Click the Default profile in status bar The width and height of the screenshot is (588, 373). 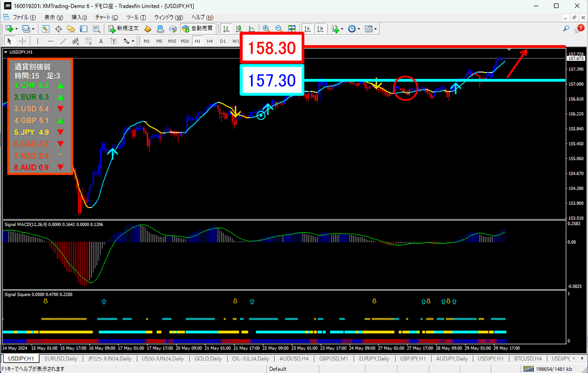[278, 369]
